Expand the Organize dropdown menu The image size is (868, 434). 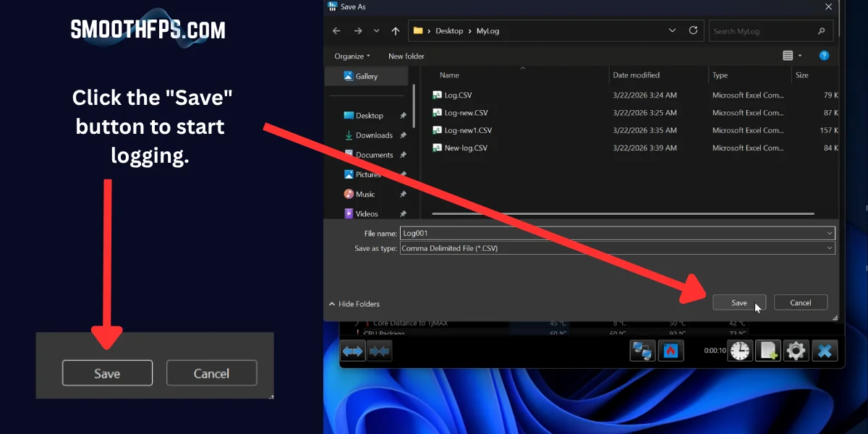[352, 56]
